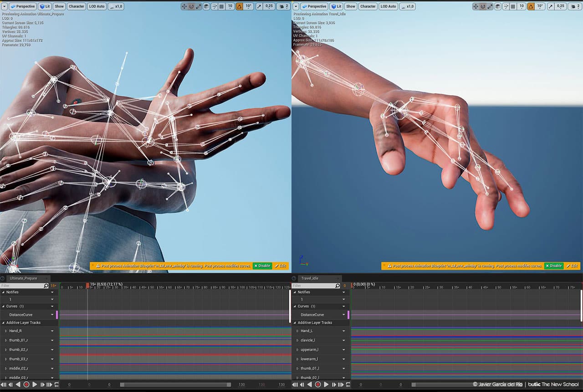Open surface snapping options in left viewport
Viewport: 583px width, 392px height.
(x=215, y=6)
